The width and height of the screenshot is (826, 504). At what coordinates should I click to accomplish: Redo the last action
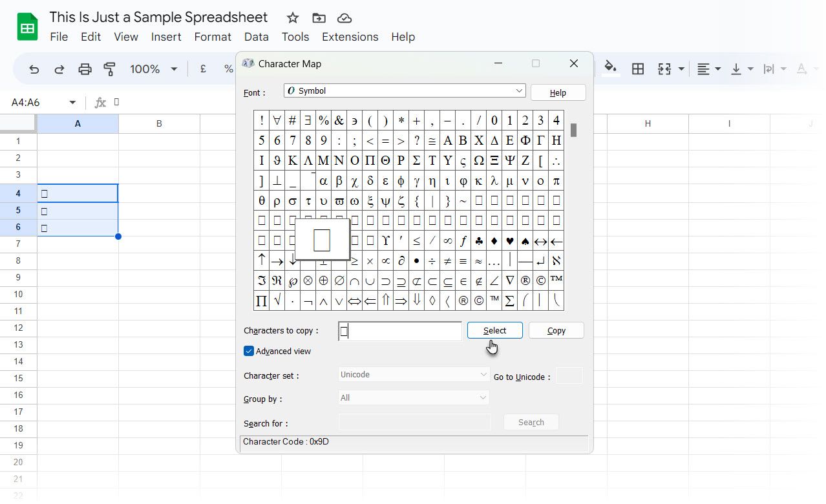[59, 68]
